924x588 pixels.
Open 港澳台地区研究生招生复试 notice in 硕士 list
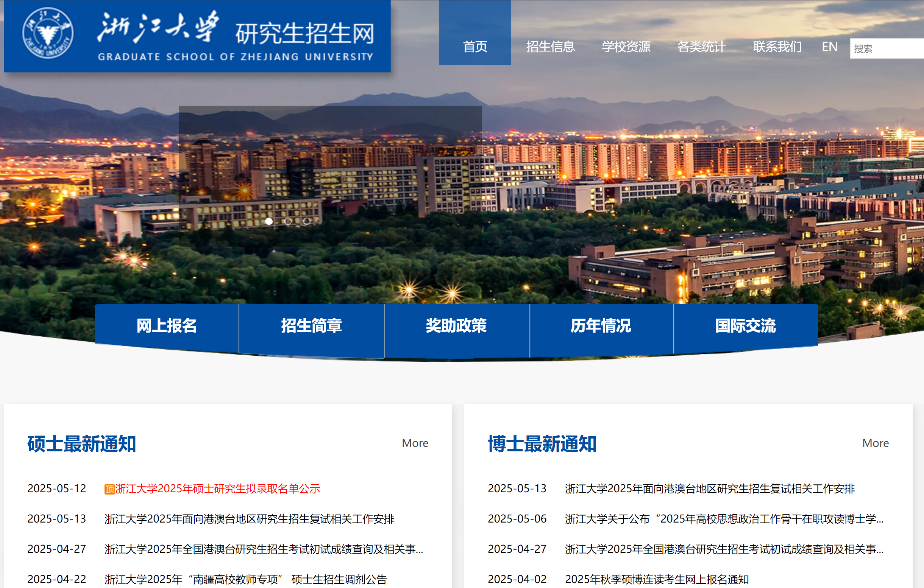[x=250, y=519]
